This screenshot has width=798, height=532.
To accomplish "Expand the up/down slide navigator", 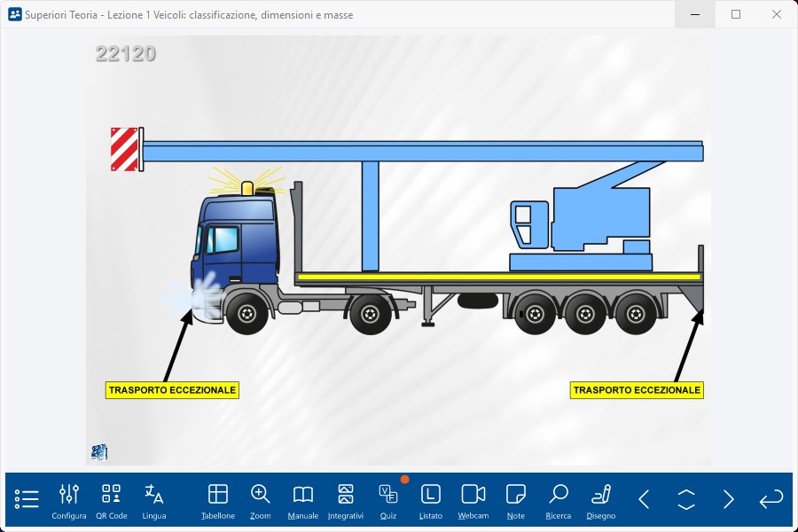I will (686, 499).
